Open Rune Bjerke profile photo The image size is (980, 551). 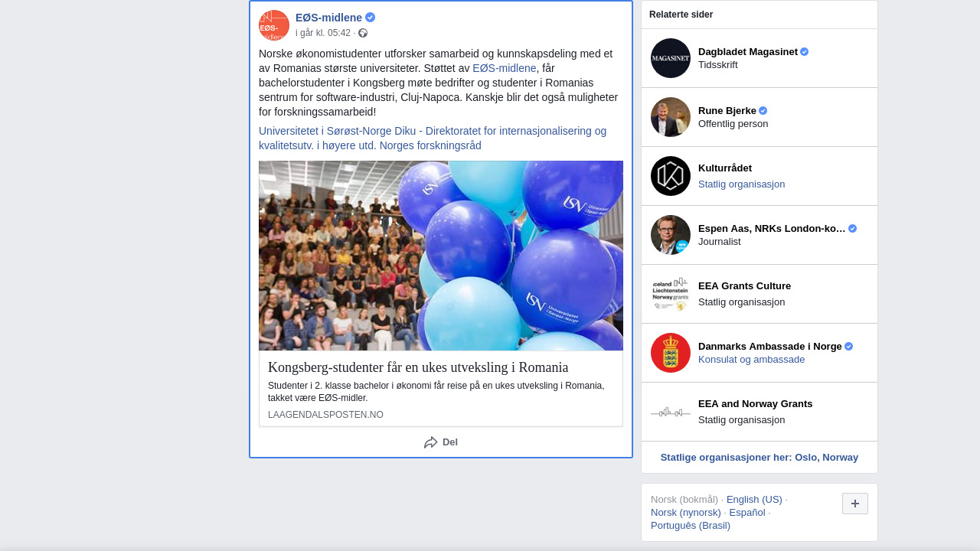[671, 117]
